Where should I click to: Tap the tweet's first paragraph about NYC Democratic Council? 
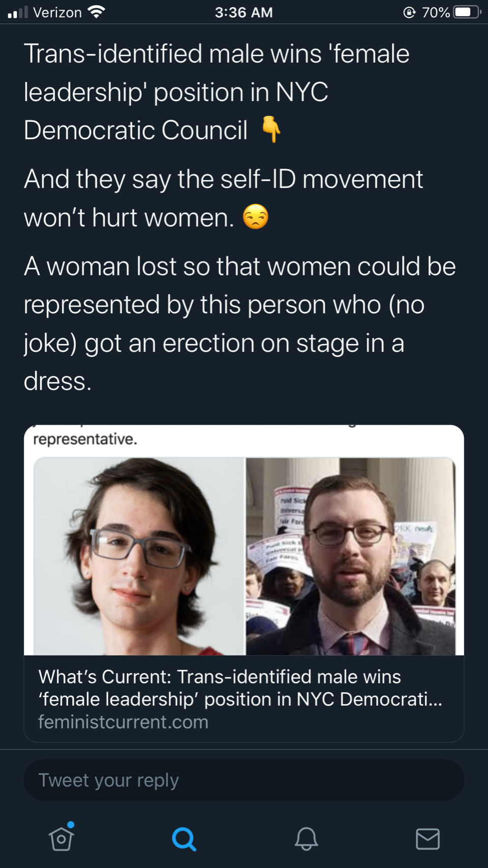216,92
